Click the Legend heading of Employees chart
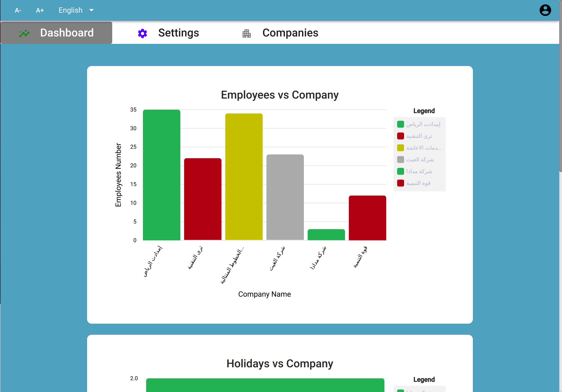The width and height of the screenshot is (562, 392). 424,111
